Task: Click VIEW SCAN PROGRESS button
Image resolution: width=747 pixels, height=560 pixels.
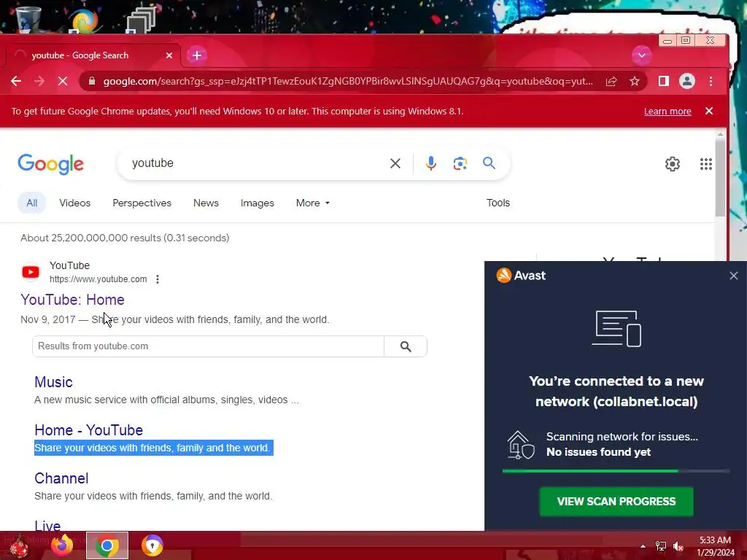Action: [x=616, y=502]
